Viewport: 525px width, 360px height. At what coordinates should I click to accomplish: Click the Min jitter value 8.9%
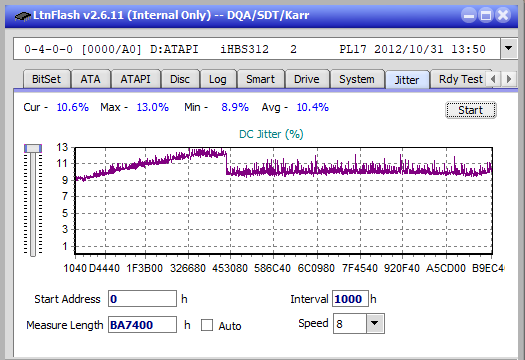tap(235, 107)
